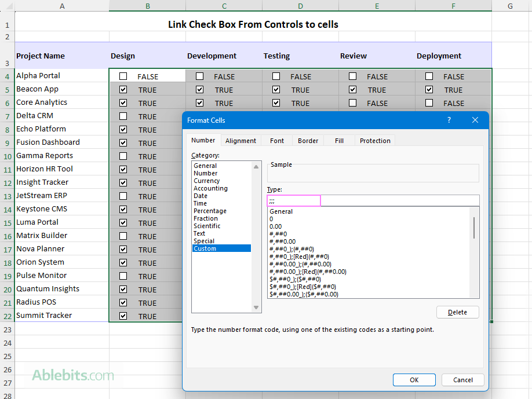Select the Border tab
This screenshot has height=399, width=532.
click(308, 140)
